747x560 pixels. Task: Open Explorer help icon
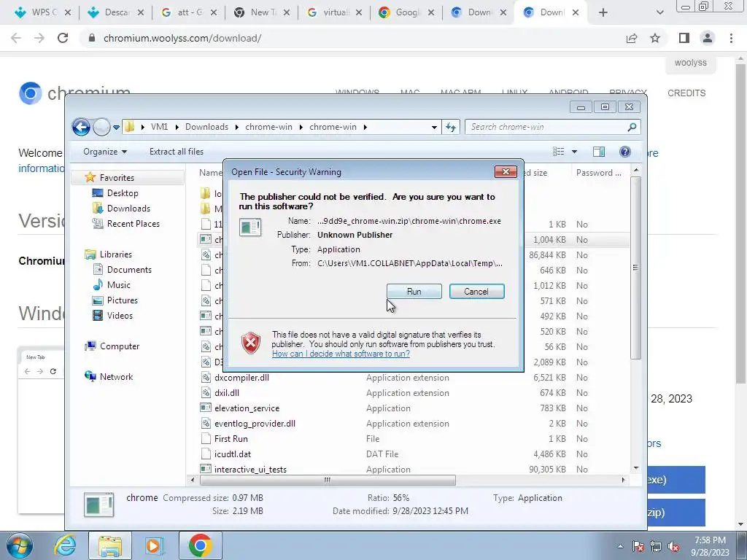[x=625, y=152]
